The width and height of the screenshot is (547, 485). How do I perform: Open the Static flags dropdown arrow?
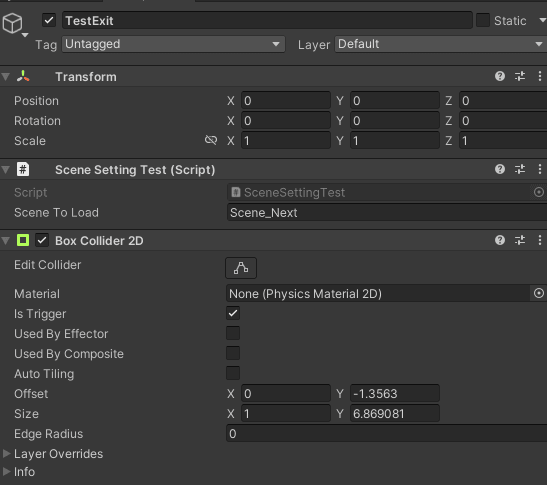[x=542, y=20]
